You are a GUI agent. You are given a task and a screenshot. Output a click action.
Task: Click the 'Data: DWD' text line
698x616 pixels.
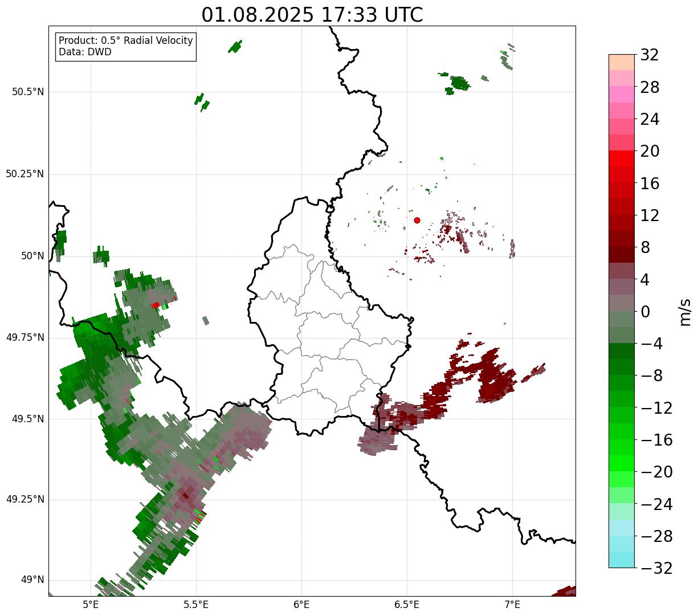pyautogui.click(x=85, y=52)
